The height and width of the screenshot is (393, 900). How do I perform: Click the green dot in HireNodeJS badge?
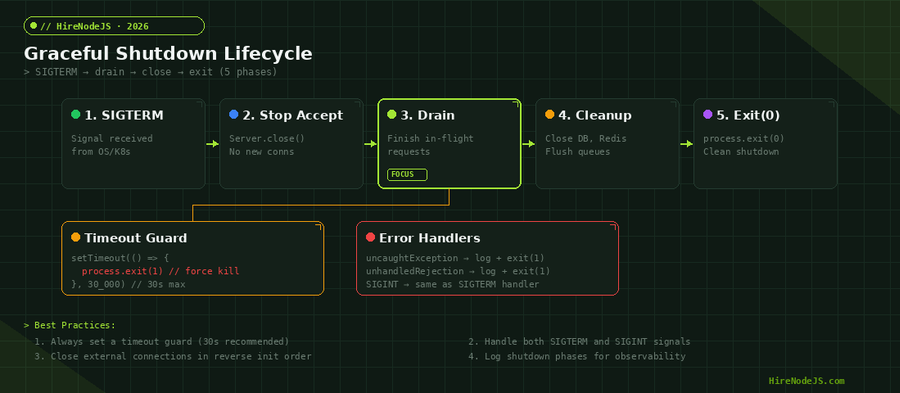click(33, 26)
